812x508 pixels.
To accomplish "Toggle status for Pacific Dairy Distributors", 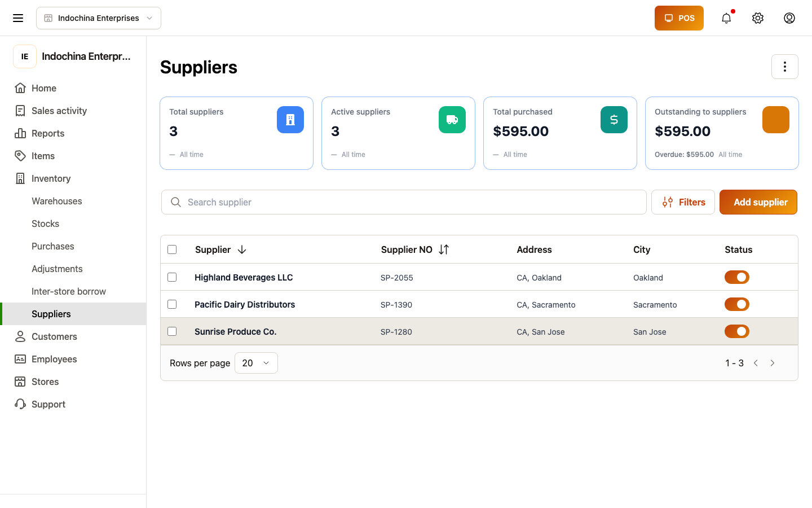I will coord(737,304).
